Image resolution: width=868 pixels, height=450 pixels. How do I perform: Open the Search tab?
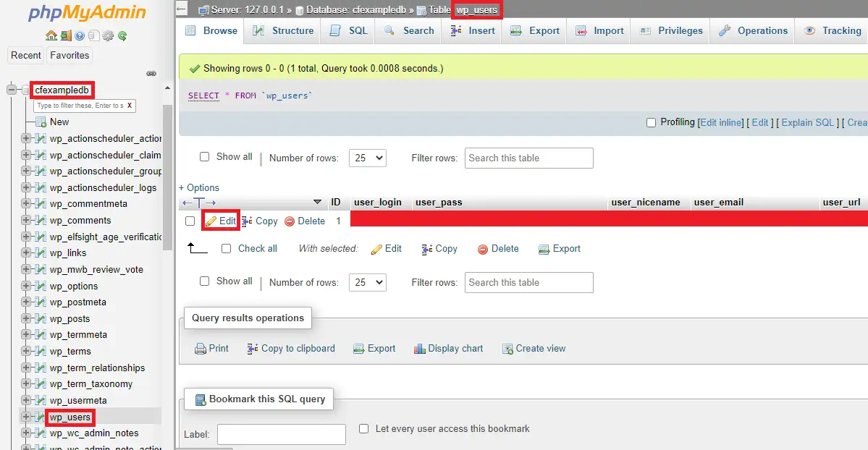tap(408, 31)
